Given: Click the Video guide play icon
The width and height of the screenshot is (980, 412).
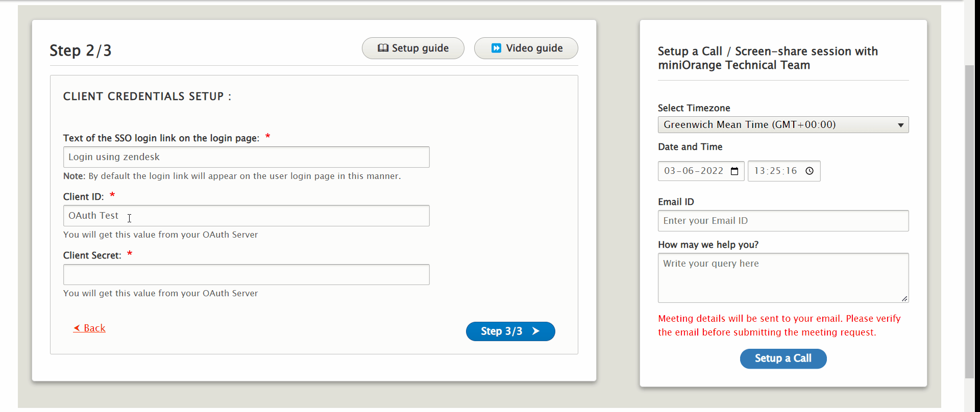Looking at the screenshot, I should (496, 48).
